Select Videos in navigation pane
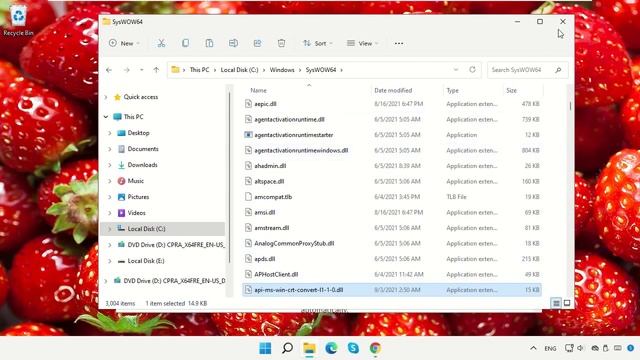 [x=136, y=213]
